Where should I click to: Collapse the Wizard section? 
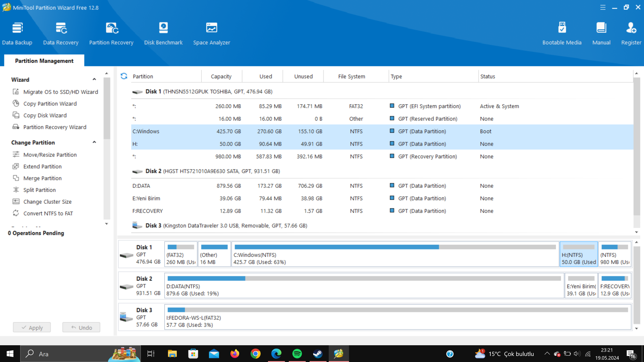(x=94, y=79)
